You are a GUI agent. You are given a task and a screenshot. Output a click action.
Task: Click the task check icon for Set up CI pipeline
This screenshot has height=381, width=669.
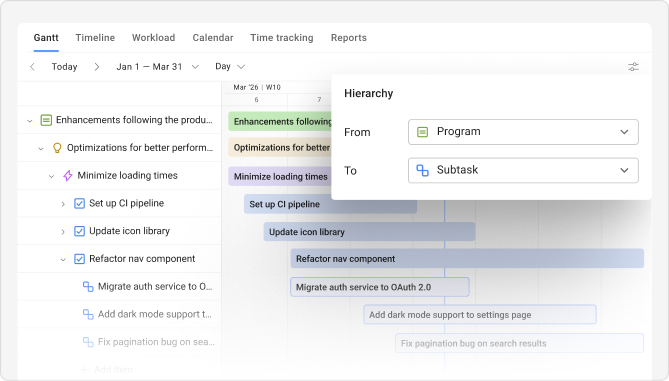(79, 203)
